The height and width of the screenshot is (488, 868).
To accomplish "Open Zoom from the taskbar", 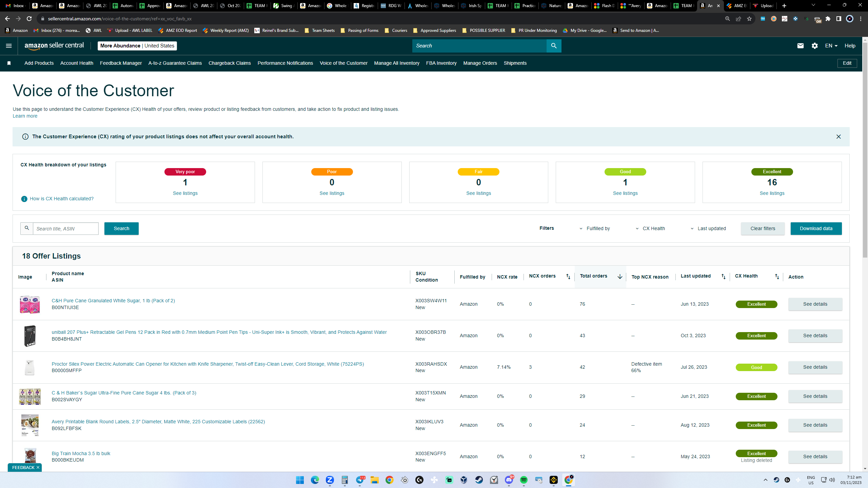I will (330, 480).
